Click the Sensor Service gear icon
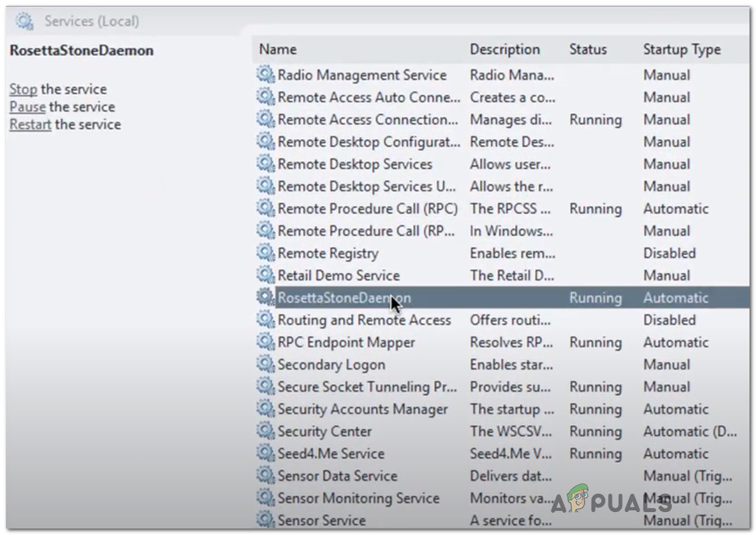Screen dimensions: 756x535 tap(266, 520)
